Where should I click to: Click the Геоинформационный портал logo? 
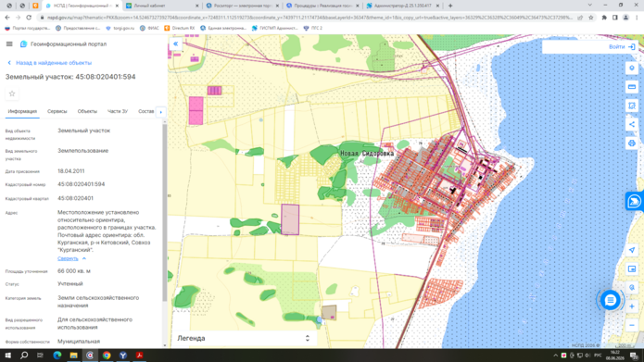point(23,44)
